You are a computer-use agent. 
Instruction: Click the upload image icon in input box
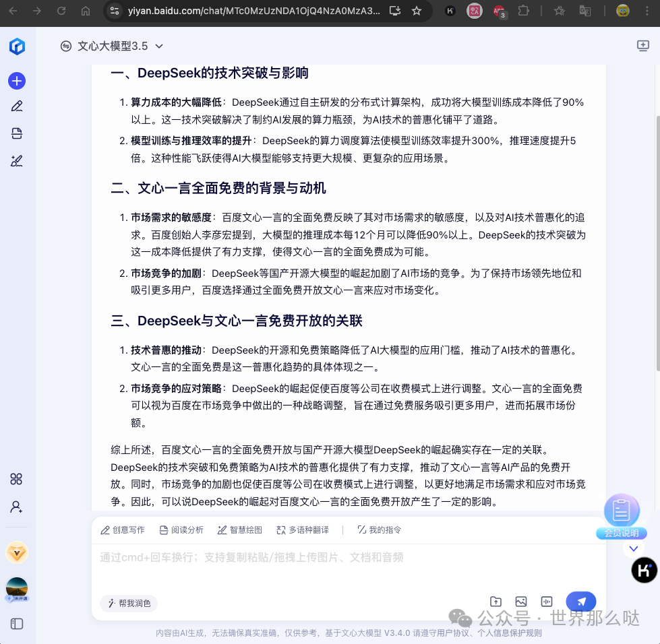tap(521, 602)
